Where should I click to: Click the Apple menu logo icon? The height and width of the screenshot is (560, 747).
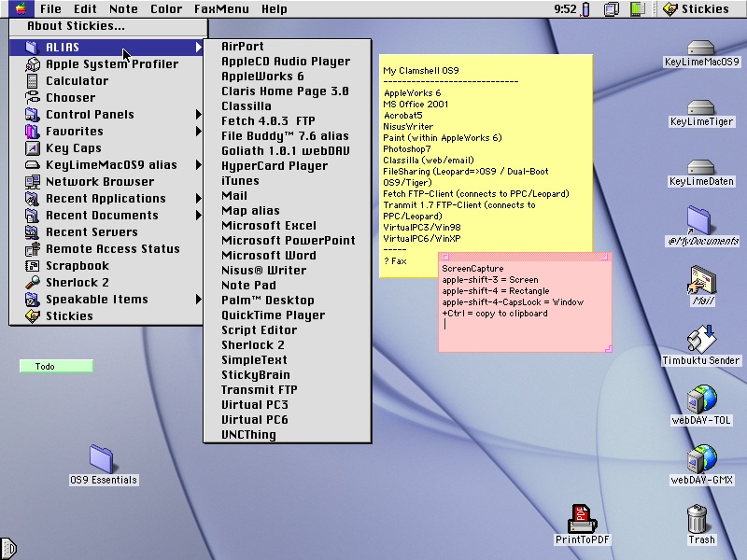tap(20, 9)
